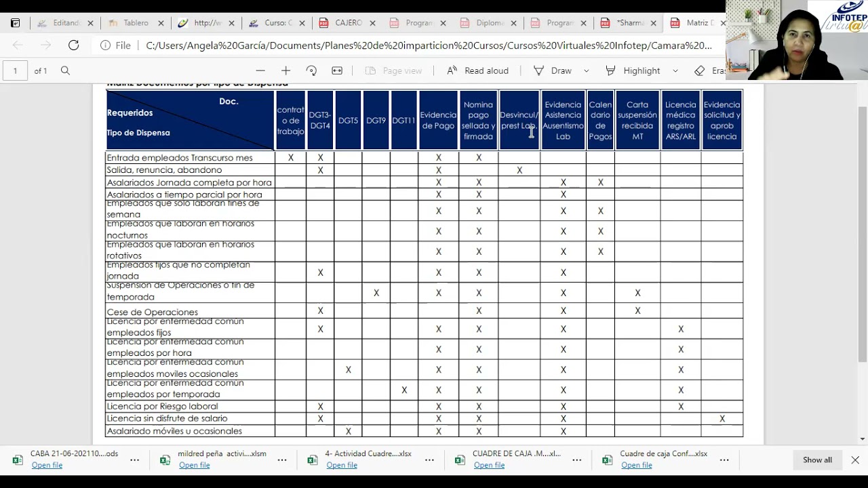Close the CAJERO tab

click(372, 23)
